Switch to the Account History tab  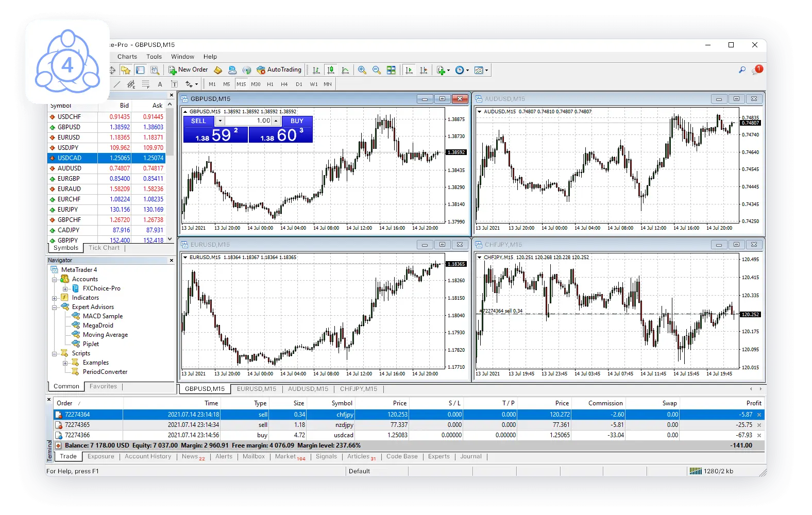tap(148, 456)
